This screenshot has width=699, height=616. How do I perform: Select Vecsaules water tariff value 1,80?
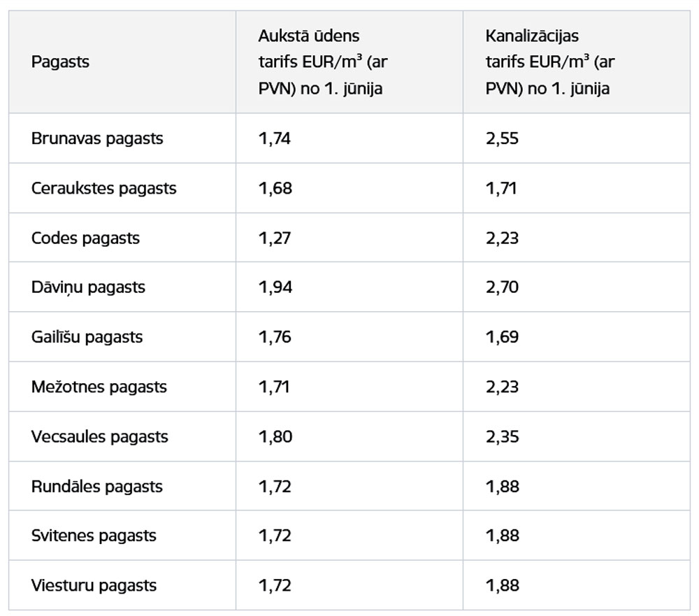[275, 436]
